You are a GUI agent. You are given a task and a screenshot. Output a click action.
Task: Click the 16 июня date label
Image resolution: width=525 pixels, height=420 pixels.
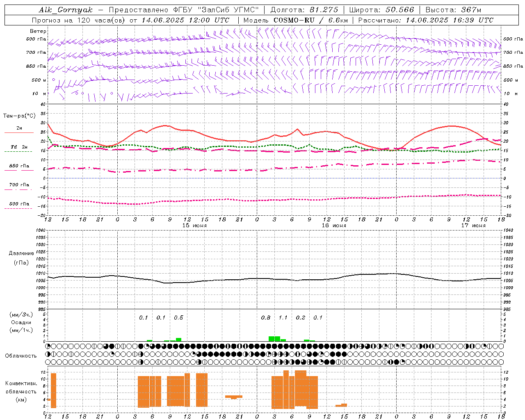pos(334,226)
